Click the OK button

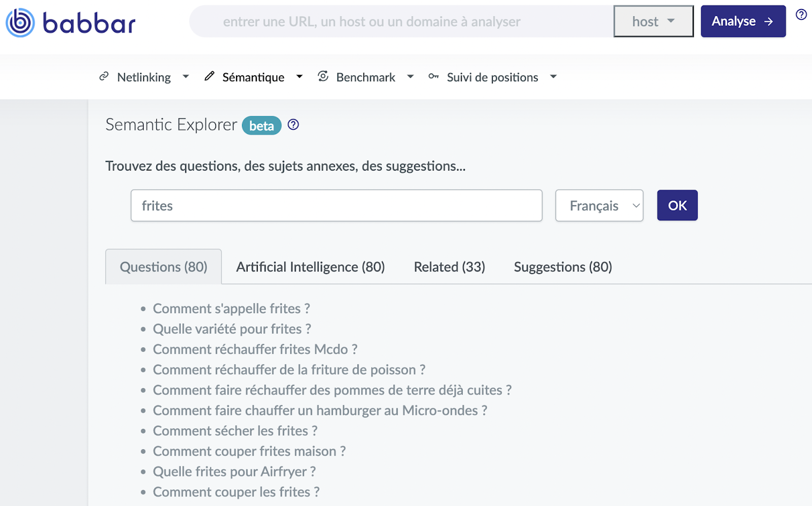coord(678,206)
